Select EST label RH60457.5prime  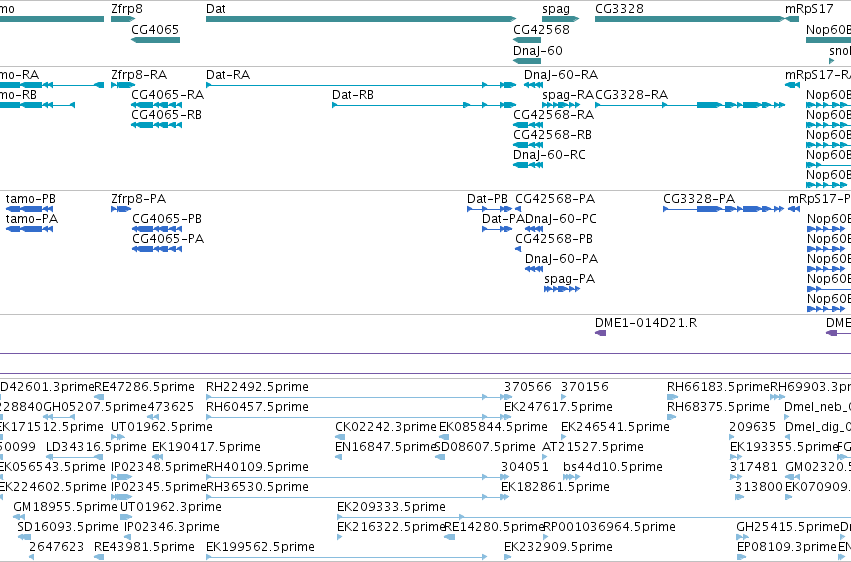click(257, 407)
